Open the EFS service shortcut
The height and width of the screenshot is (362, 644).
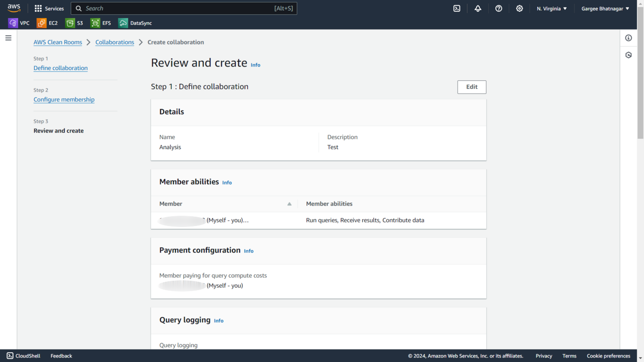(101, 23)
